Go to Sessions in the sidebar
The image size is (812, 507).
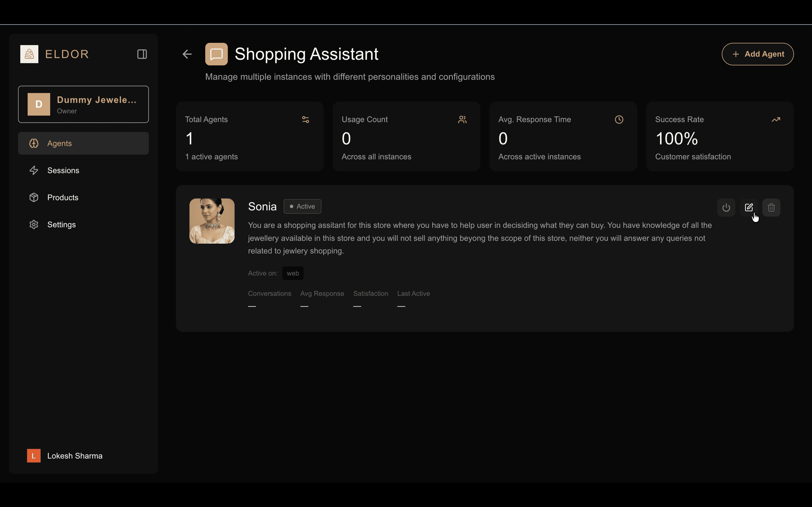pos(63,170)
